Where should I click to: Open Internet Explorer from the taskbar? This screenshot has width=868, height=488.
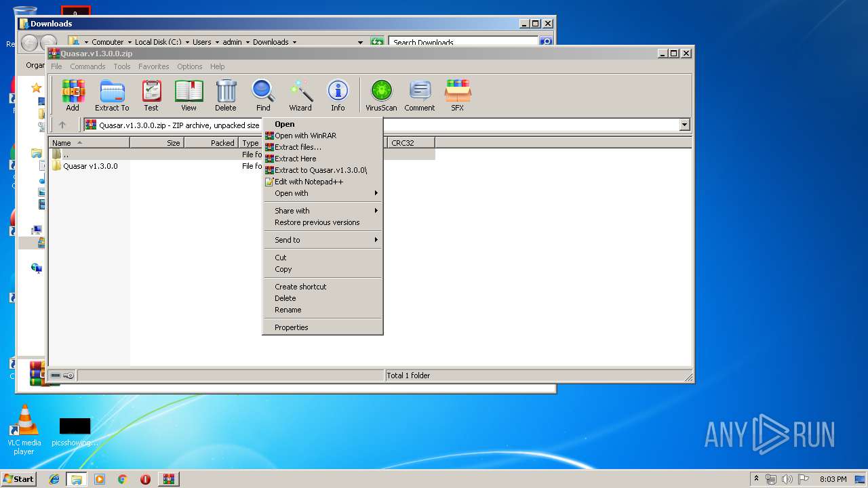click(x=54, y=479)
